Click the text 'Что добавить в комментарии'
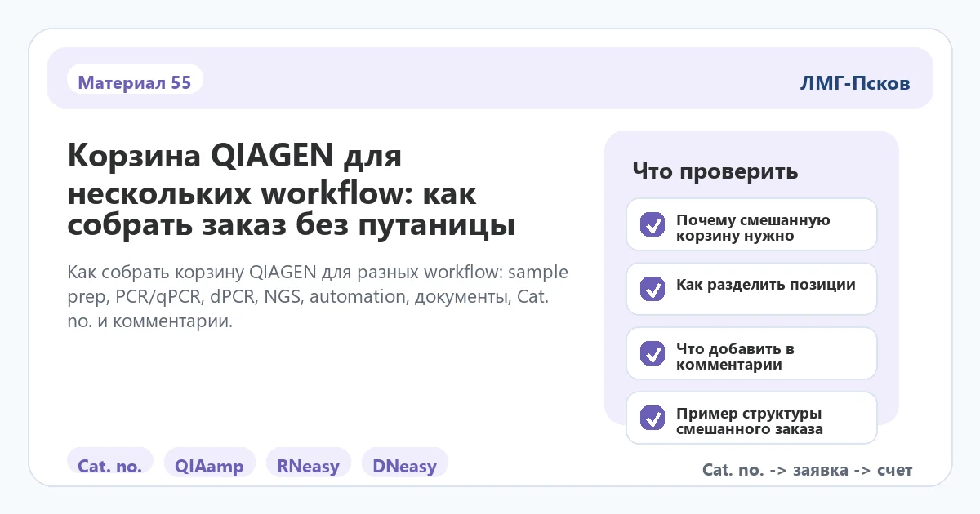The image size is (980, 514). tap(736, 357)
